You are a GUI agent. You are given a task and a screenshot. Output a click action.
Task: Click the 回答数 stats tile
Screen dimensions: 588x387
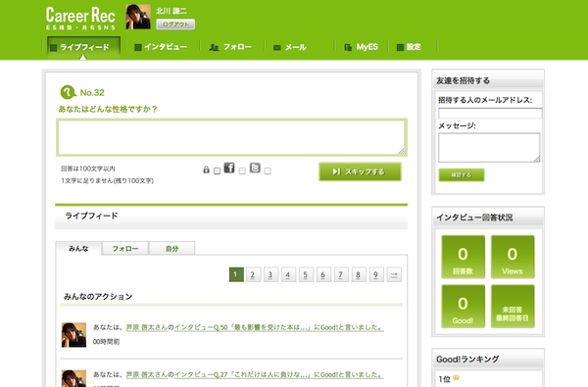[464, 257]
